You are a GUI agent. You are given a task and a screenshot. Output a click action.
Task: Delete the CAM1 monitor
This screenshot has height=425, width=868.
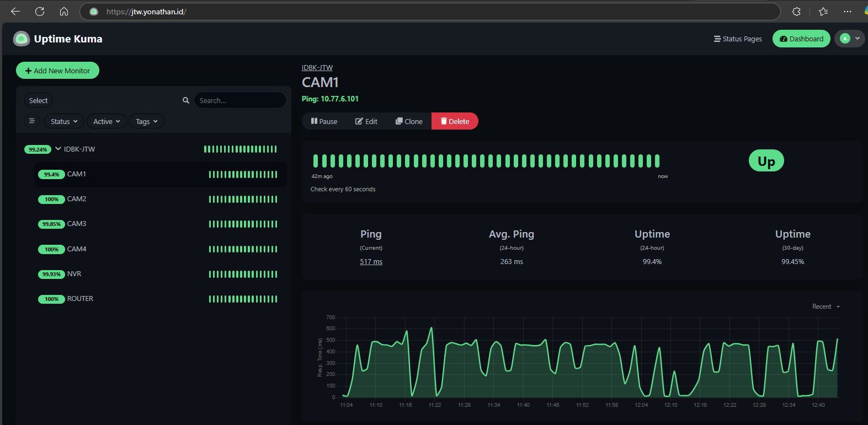pos(455,121)
